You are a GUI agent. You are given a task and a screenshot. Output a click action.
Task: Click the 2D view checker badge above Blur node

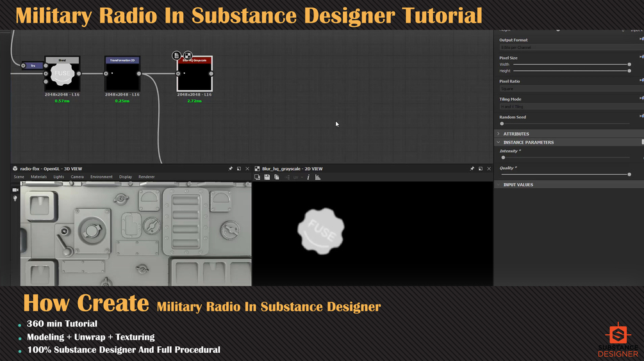(188, 56)
